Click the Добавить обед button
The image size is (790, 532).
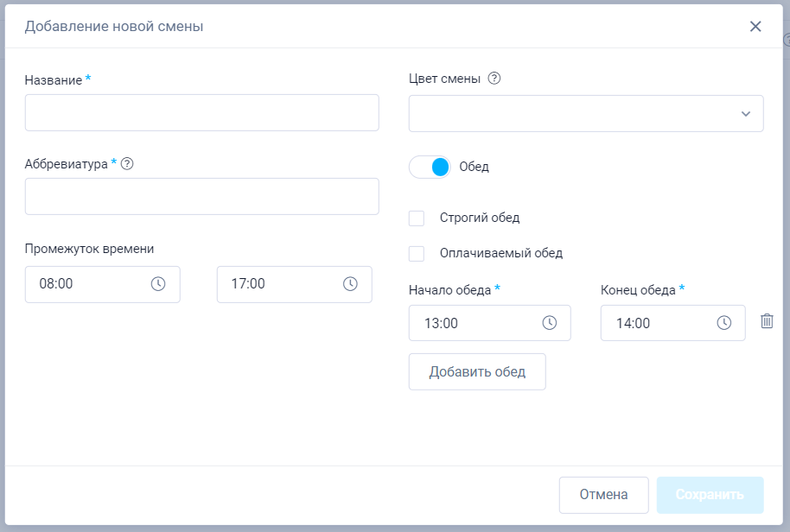(x=477, y=372)
